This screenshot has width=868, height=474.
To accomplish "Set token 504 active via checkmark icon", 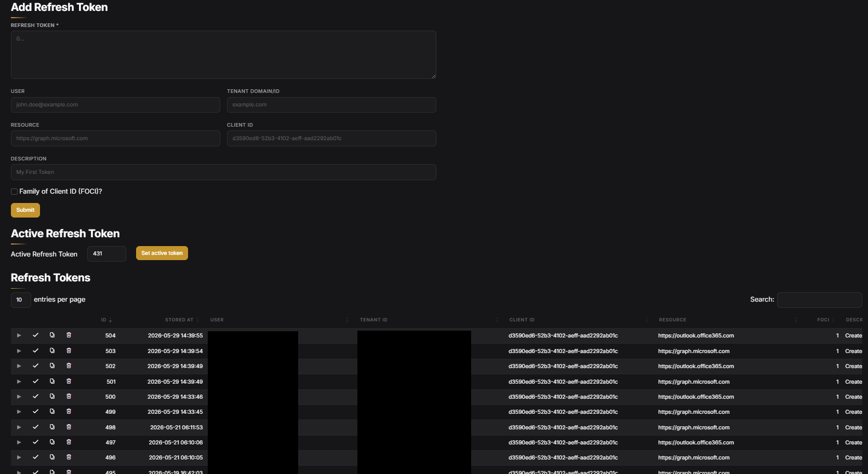I will pyautogui.click(x=35, y=335).
